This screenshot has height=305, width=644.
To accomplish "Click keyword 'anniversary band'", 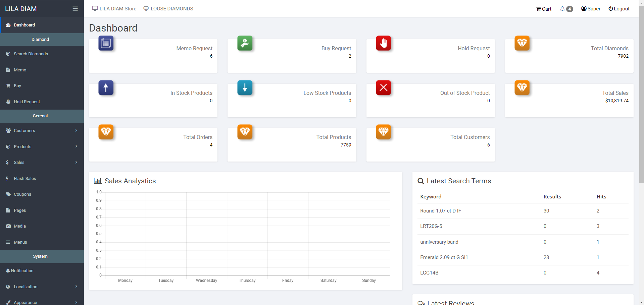I will coord(439,242).
